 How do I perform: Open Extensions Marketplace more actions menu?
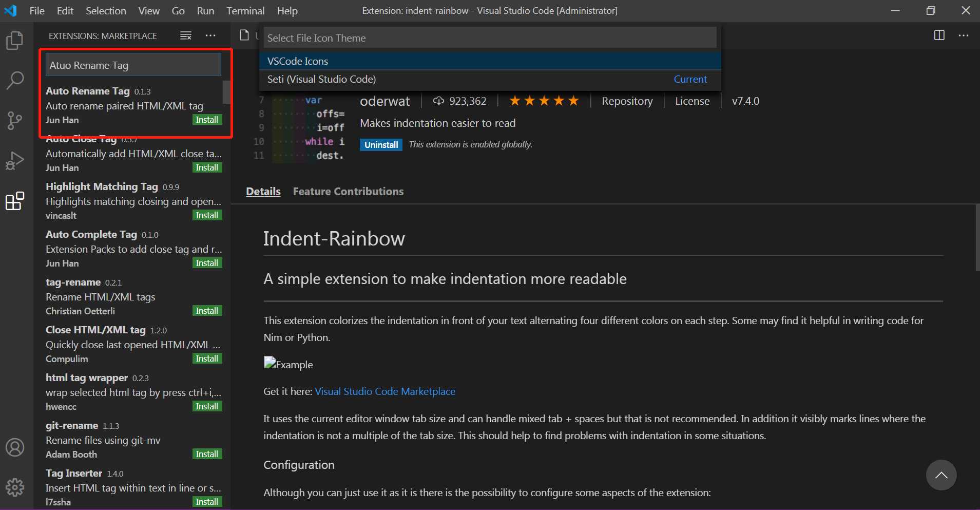point(210,35)
